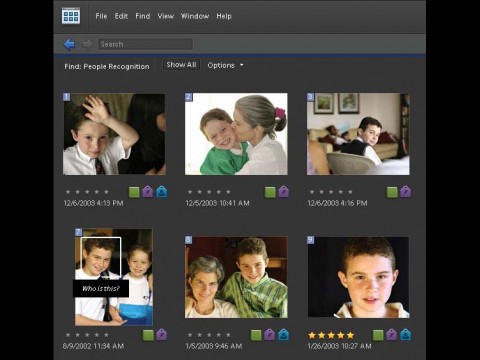Select photo 3 of boy in living room
480x360 pixels.
(358, 134)
